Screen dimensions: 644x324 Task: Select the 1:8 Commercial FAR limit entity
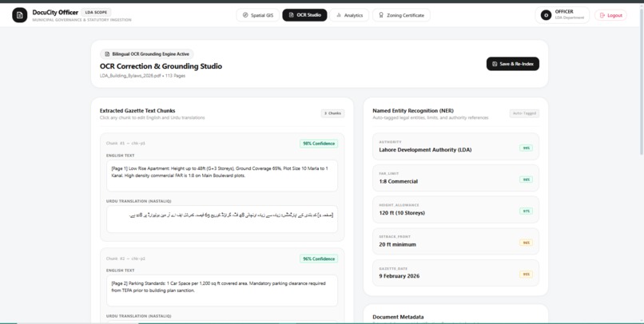click(455, 178)
